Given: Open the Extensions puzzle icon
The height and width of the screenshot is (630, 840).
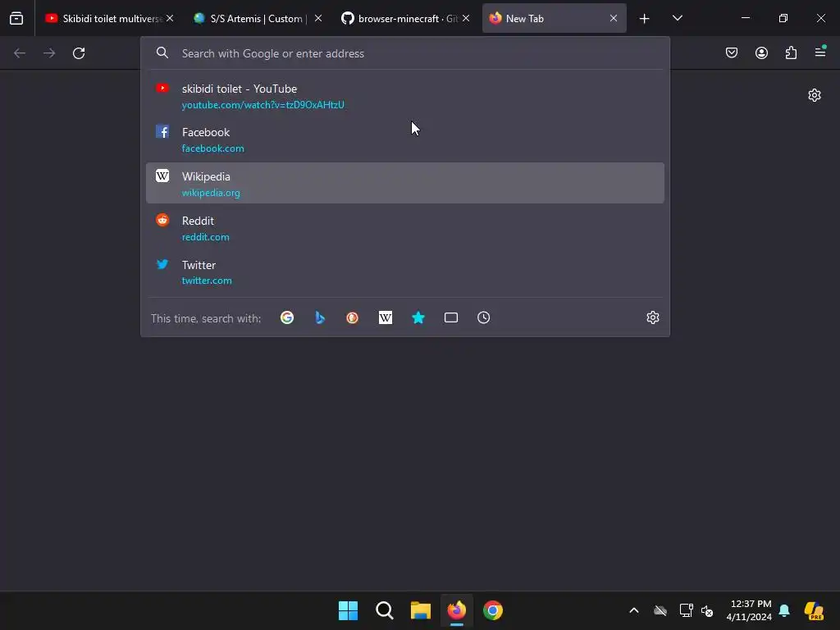Looking at the screenshot, I should pyautogui.click(x=791, y=52).
